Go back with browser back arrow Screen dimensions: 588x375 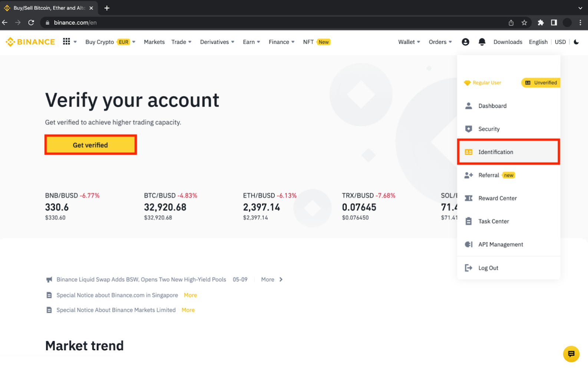pyautogui.click(x=5, y=23)
